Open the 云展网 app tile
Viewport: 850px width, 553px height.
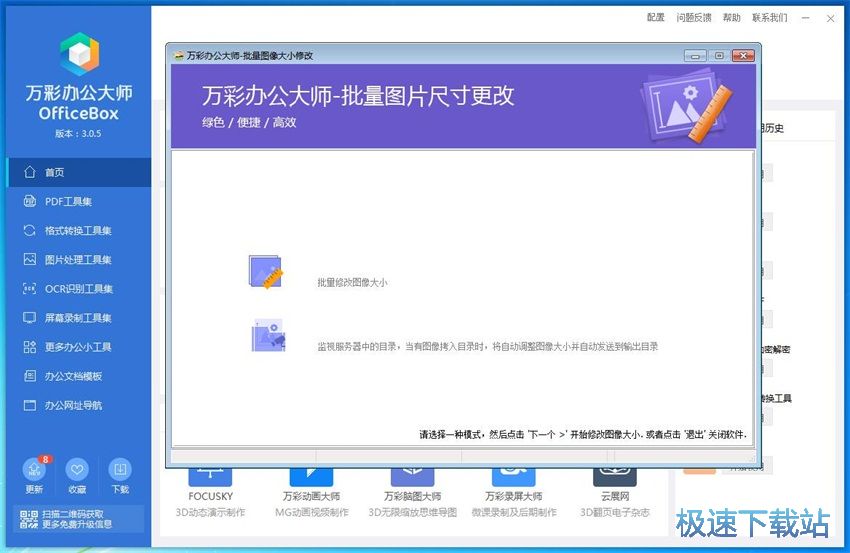click(x=615, y=492)
